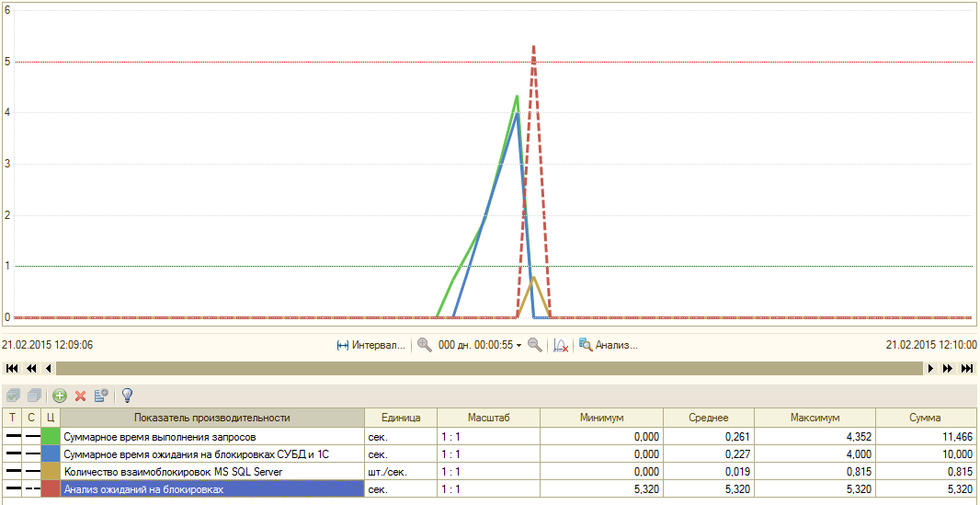Click the green line peak on chart
The image size is (980, 505).
[517, 98]
